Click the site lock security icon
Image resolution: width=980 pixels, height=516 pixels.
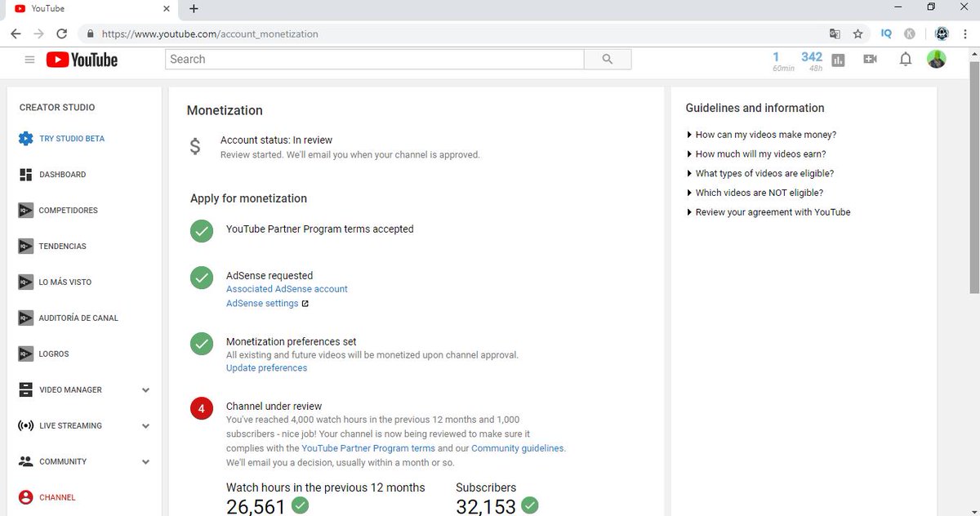[x=91, y=34]
